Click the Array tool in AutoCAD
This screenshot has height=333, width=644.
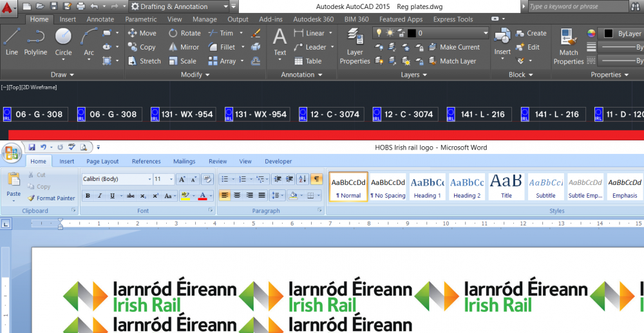[222, 61]
